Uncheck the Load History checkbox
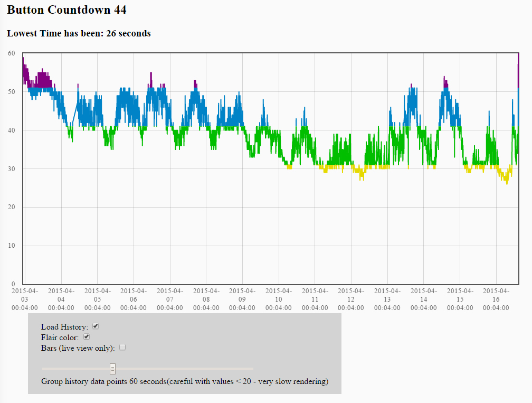Image resolution: width=532 pixels, height=403 pixels. tap(96, 326)
